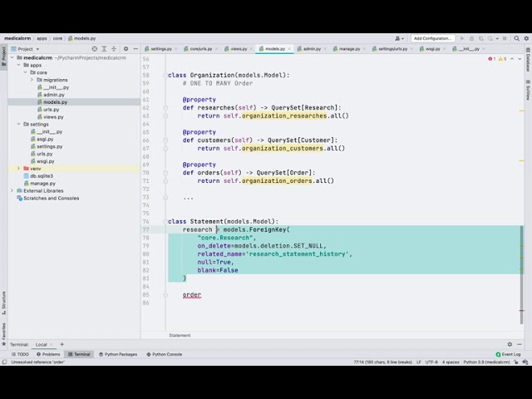Image resolution: width=532 pixels, height=399 pixels.
Task: Click Add Configuration button
Action: click(x=433, y=38)
